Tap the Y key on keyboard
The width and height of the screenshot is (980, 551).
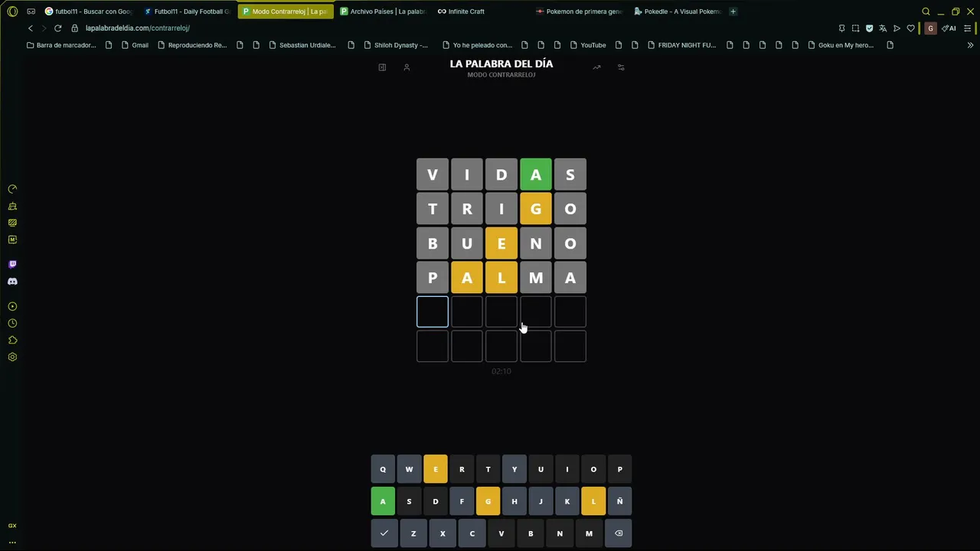coord(514,469)
